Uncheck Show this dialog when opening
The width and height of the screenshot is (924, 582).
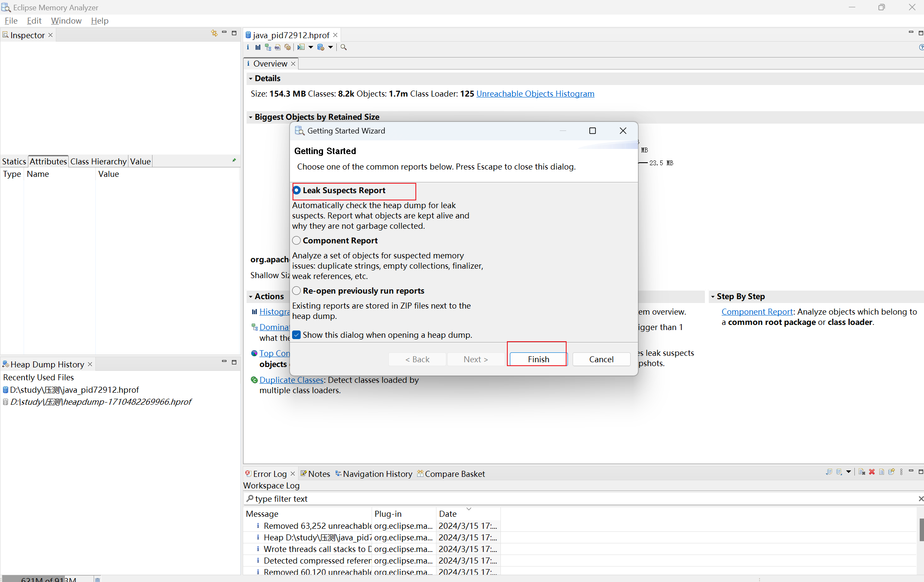[296, 335]
